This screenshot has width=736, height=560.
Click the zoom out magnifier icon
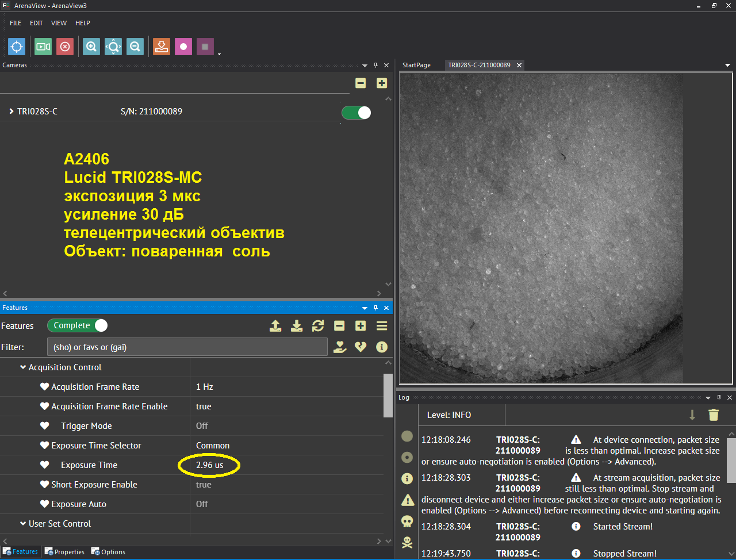pyautogui.click(x=135, y=47)
